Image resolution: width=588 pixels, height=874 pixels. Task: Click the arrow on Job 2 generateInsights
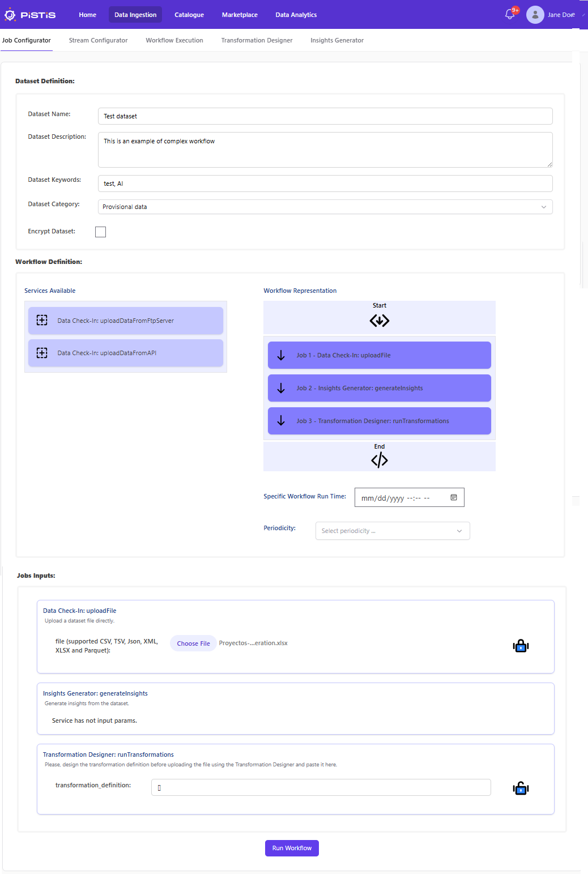click(x=281, y=388)
